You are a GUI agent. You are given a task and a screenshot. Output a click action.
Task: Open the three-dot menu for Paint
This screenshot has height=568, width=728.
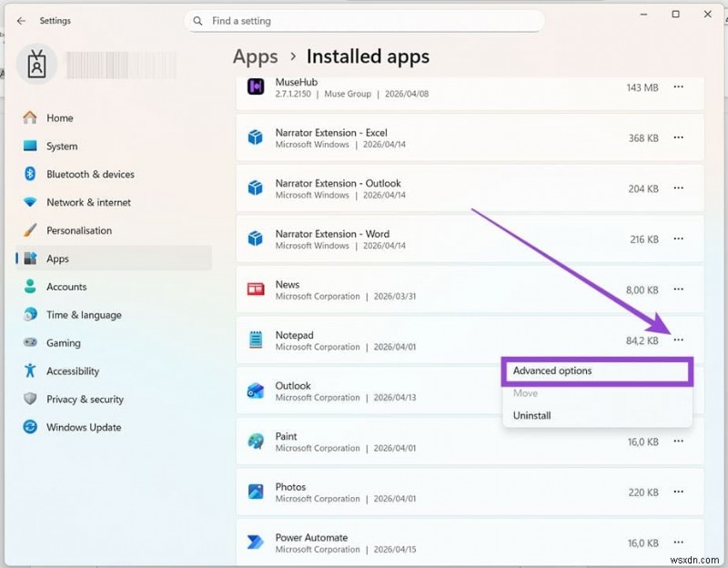(x=678, y=441)
